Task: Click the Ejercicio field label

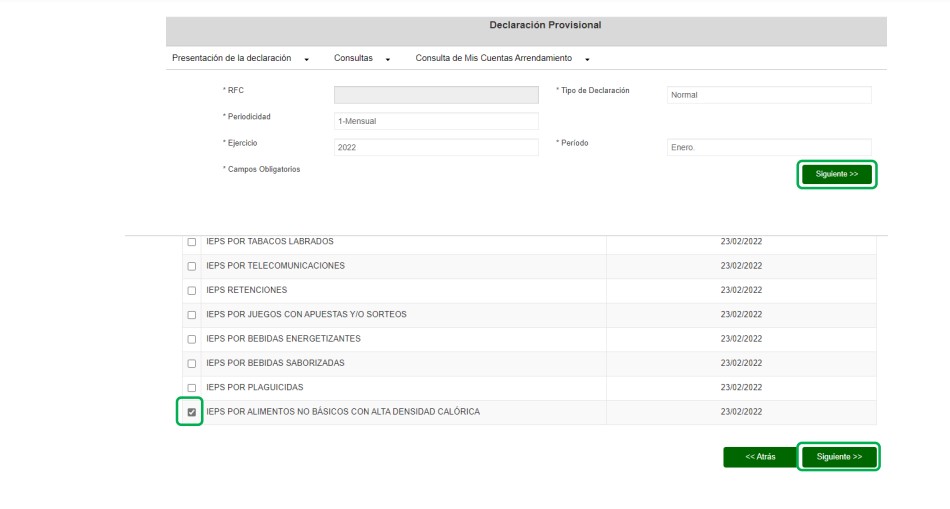Action: point(240,143)
